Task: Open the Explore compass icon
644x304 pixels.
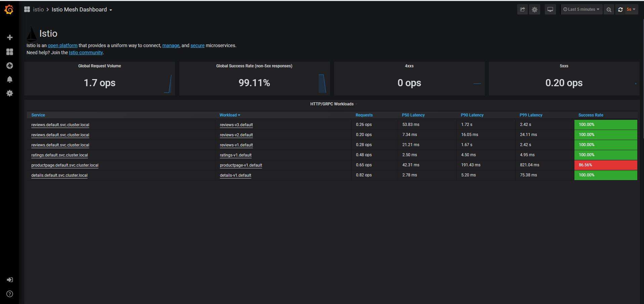Action: [x=10, y=66]
